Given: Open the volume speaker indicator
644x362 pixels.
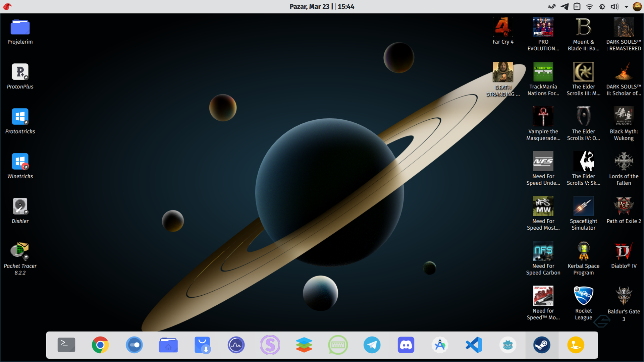Looking at the screenshot, I should point(614,6).
